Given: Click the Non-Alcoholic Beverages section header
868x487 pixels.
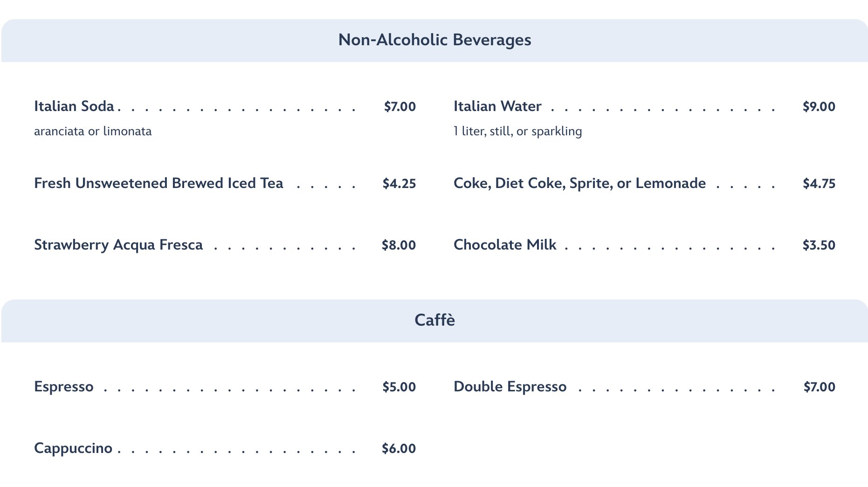Looking at the screenshot, I should point(434,40).
